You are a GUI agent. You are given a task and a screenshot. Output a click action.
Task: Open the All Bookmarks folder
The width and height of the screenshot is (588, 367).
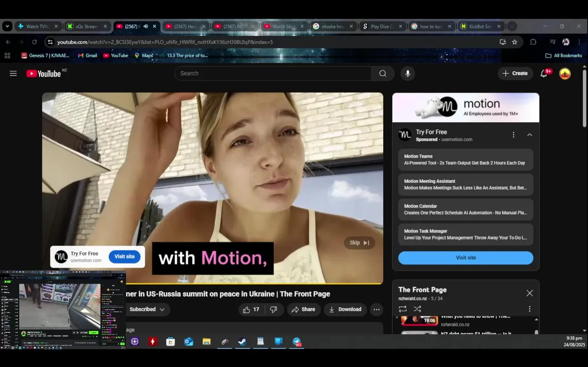[564, 56]
